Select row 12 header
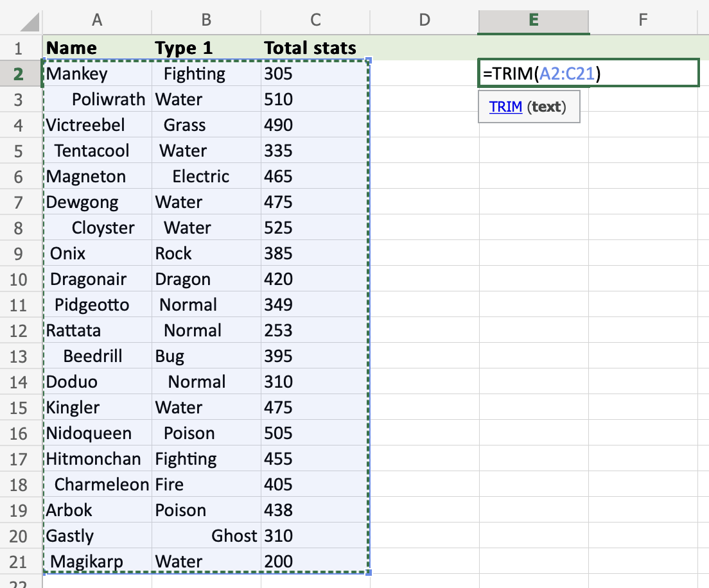Viewport: 709px width, 588px height. pos(18,331)
